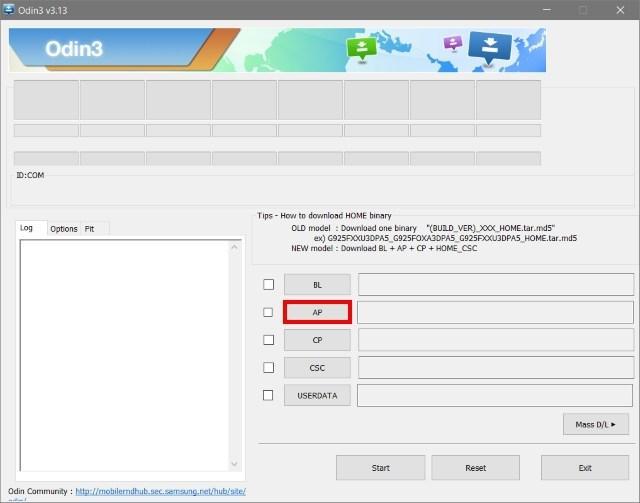
Task: Select the USERDATA file path field
Action: click(495, 396)
